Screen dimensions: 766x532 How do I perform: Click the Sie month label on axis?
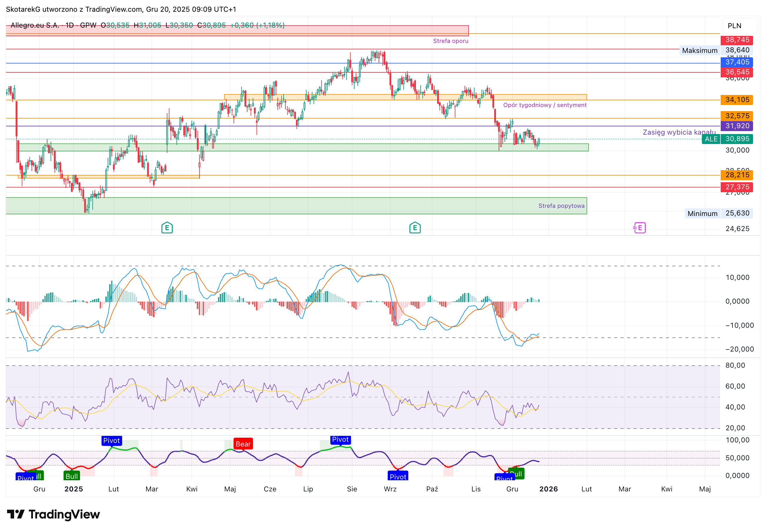click(352, 489)
